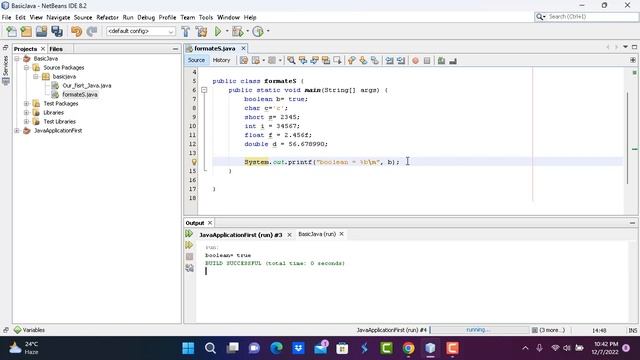Click the (3 more...) status link
640x360 pixels.
[x=552, y=330]
